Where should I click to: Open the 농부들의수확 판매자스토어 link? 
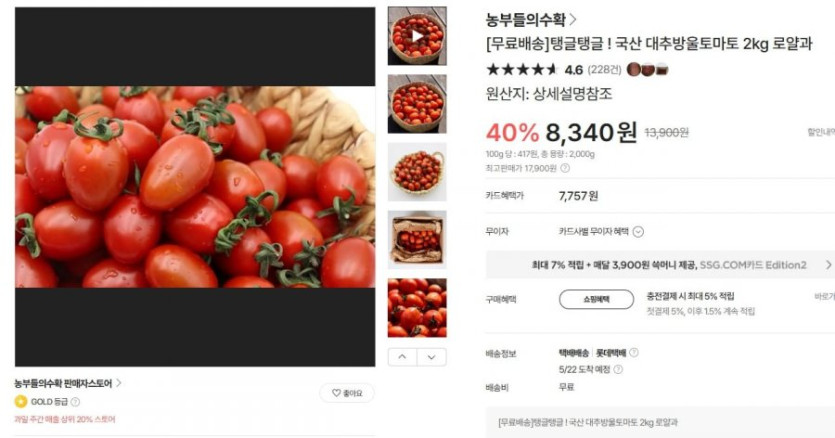pos(68,383)
